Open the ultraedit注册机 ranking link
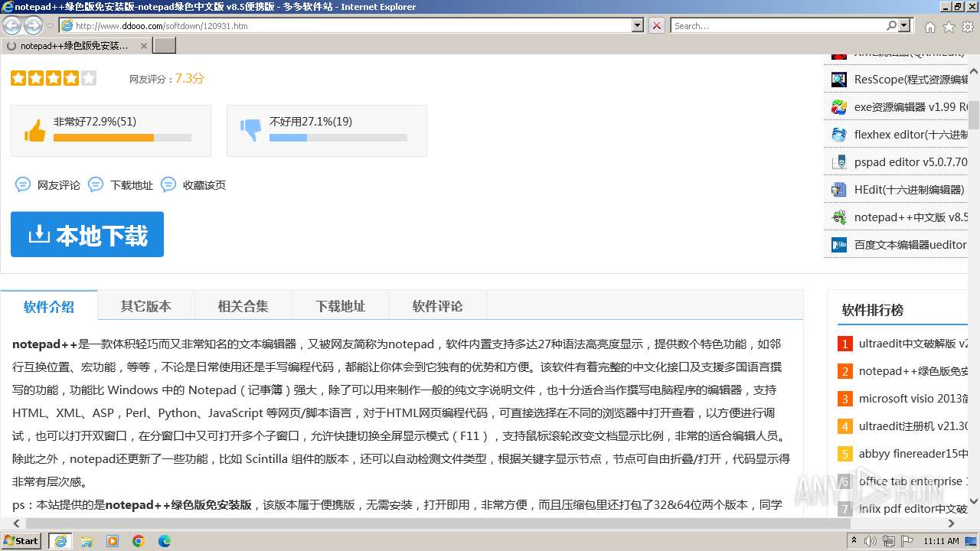 (x=913, y=426)
